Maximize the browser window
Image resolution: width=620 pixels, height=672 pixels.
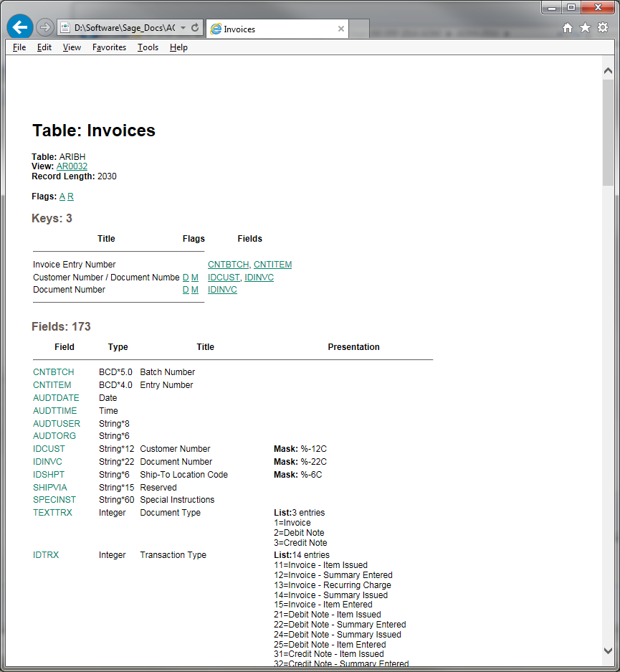pos(571,7)
